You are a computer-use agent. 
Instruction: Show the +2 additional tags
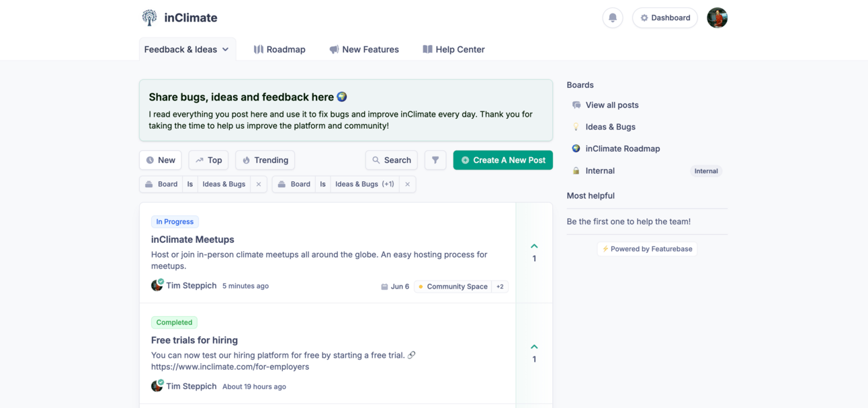point(500,287)
